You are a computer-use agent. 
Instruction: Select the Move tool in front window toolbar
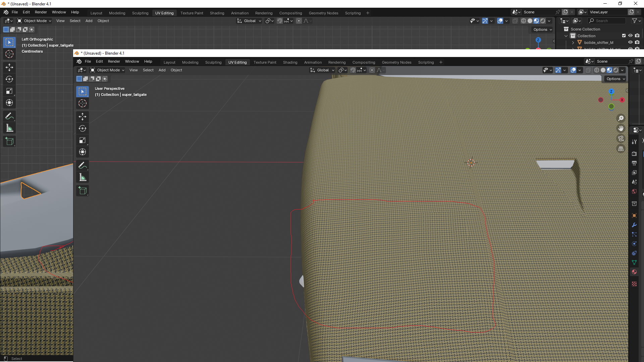83,117
